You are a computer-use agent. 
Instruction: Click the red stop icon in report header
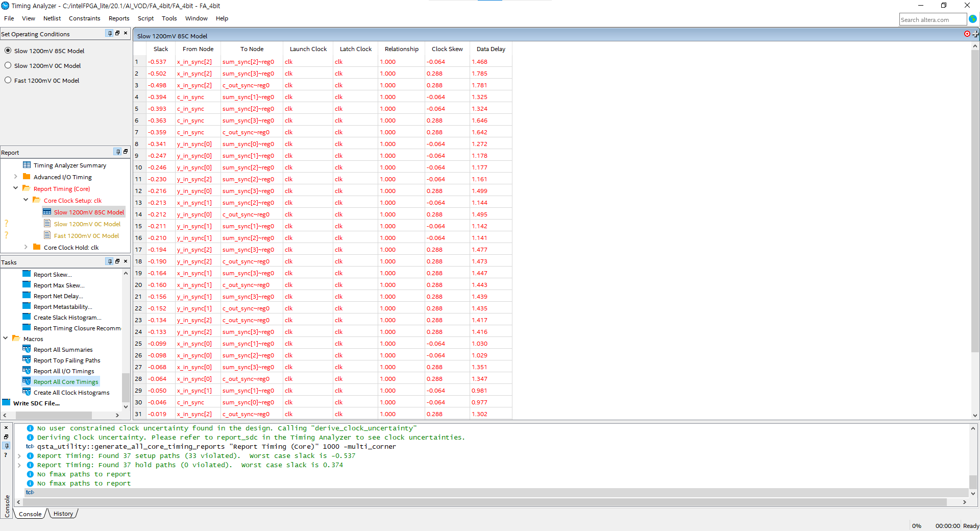point(967,34)
